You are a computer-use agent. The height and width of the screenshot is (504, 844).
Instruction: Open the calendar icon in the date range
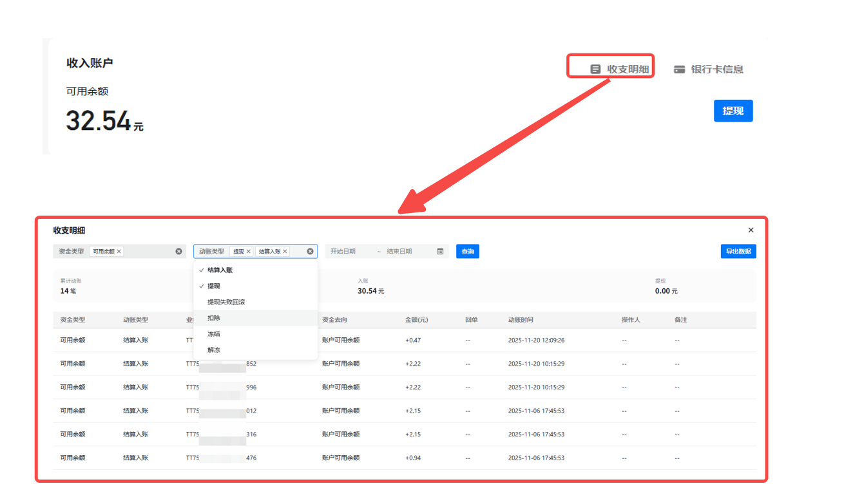(x=440, y=252)
